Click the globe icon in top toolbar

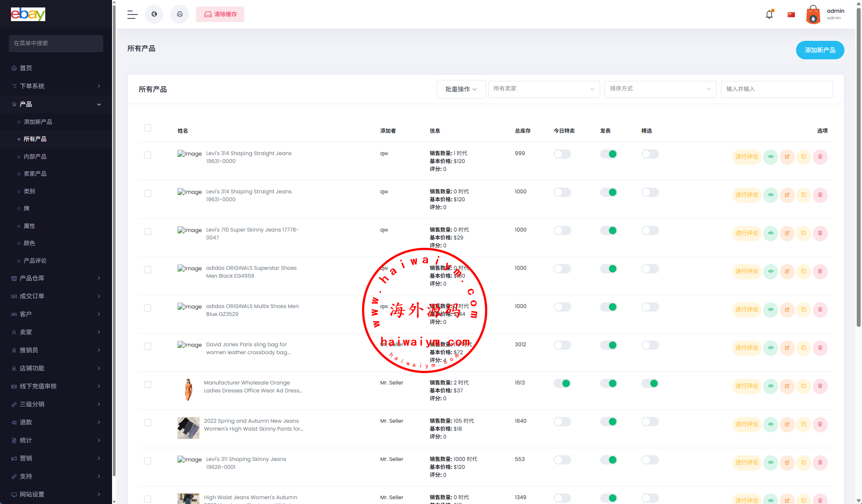(x=154, y=15)
